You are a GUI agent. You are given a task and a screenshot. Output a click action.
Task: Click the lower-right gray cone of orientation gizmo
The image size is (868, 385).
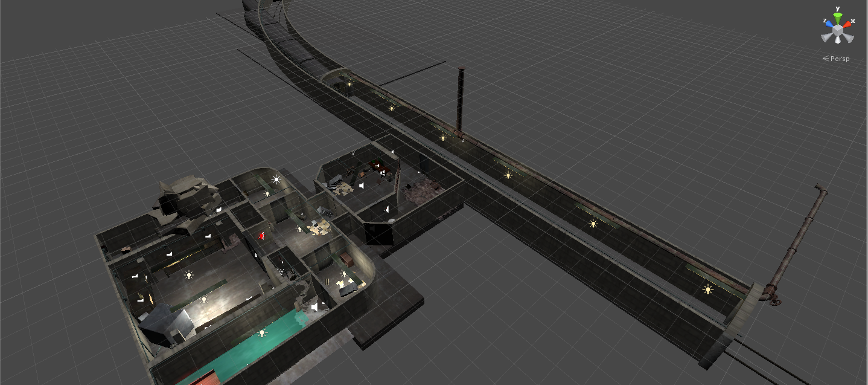click(849, 37)
